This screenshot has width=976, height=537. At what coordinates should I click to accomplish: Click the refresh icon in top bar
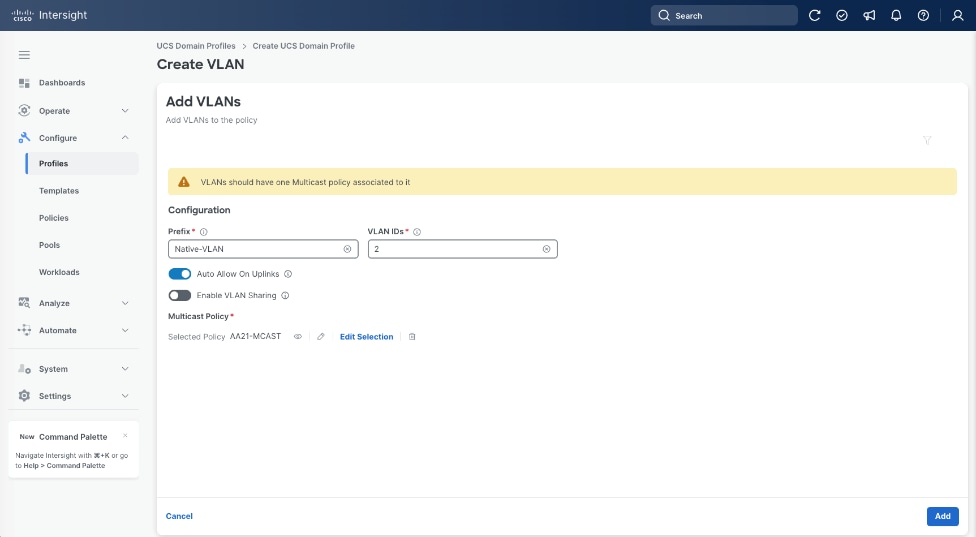[814, 16]
